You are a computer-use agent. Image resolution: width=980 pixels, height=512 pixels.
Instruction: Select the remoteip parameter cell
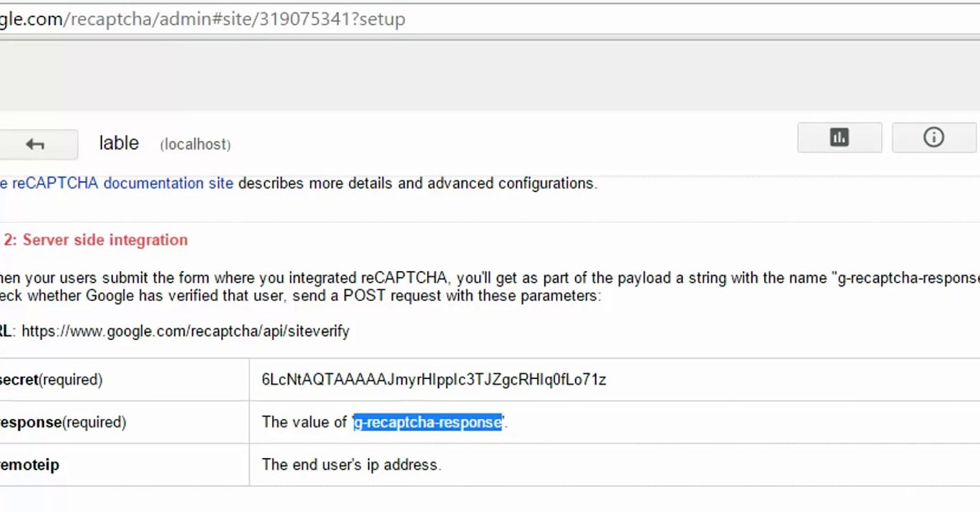[124, 465]
